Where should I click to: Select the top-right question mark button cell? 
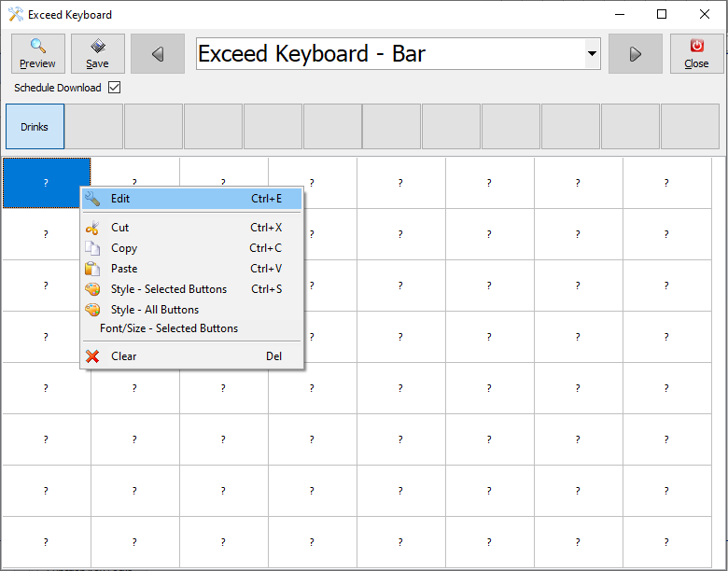(x=666, y=183)
